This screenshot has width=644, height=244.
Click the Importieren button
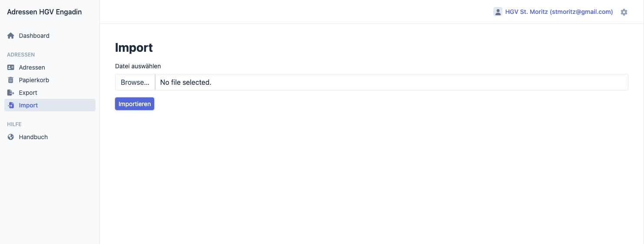click(135, 104)
